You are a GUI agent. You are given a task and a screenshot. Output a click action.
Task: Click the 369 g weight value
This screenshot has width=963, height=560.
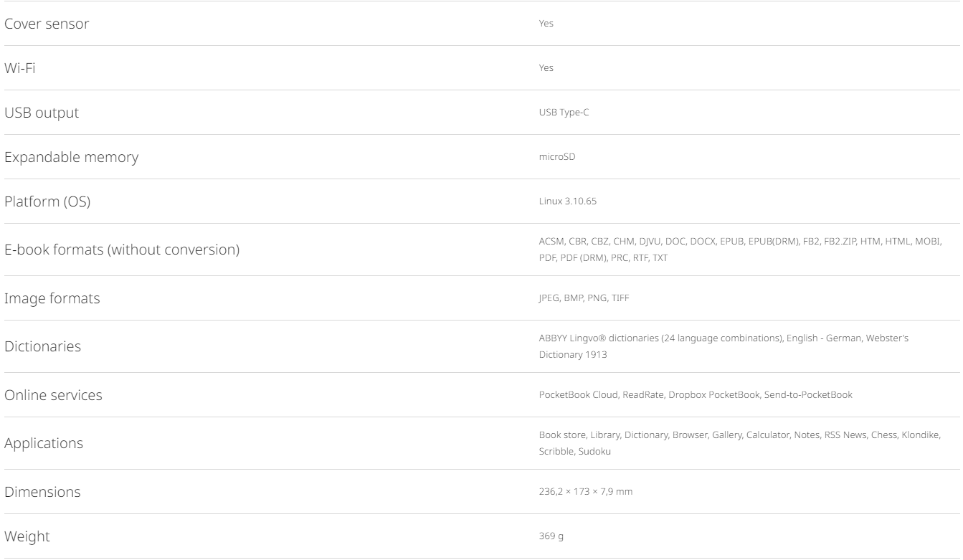tap(551, 536)
